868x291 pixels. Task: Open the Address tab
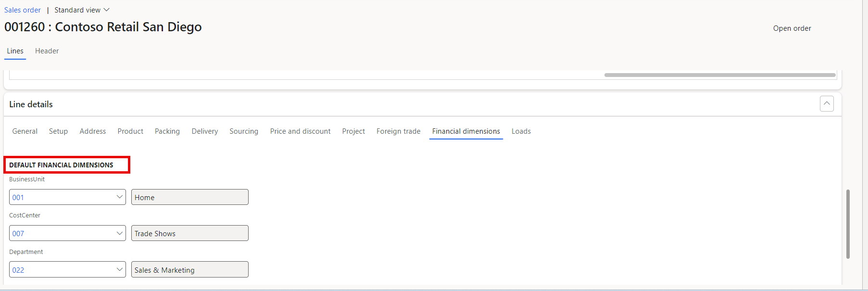[93, 131]
